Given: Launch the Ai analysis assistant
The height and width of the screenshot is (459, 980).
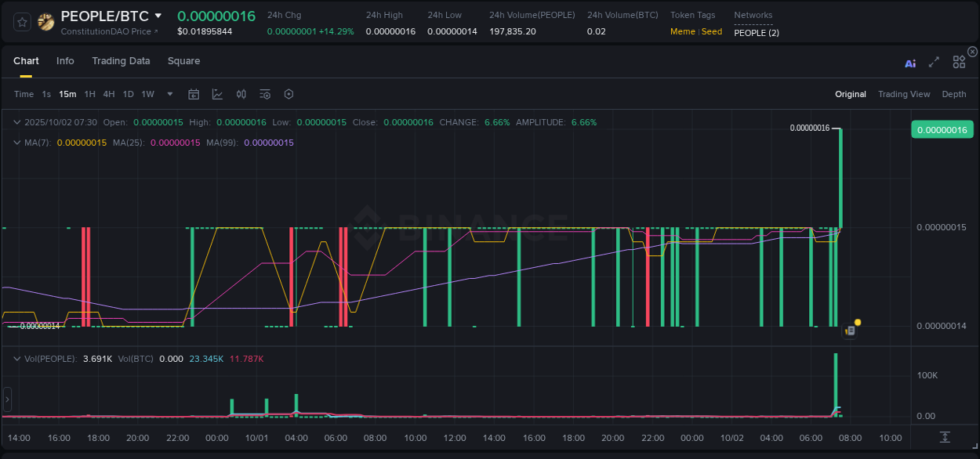Looking at the screenshot, I should click(x=910, y=63).
